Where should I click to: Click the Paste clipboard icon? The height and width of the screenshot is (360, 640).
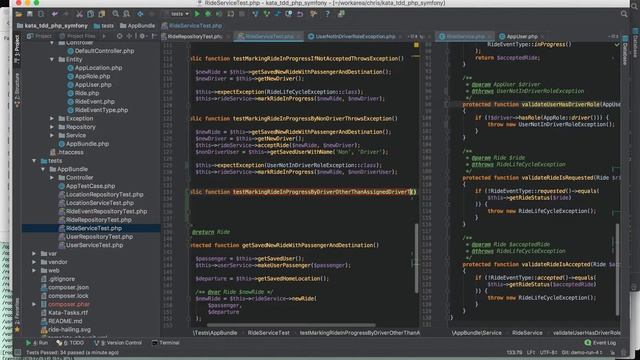[101, 14]
